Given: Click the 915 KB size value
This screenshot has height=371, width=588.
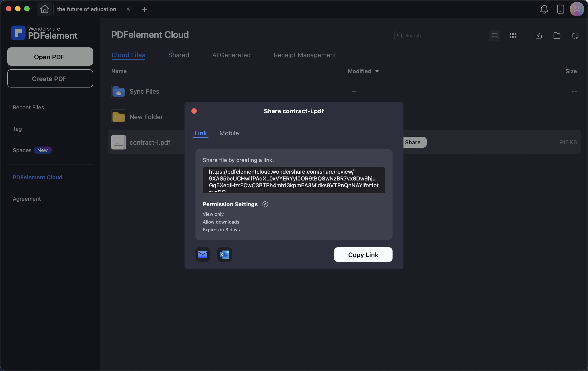Looking at the screenshot, I should 568,142.
